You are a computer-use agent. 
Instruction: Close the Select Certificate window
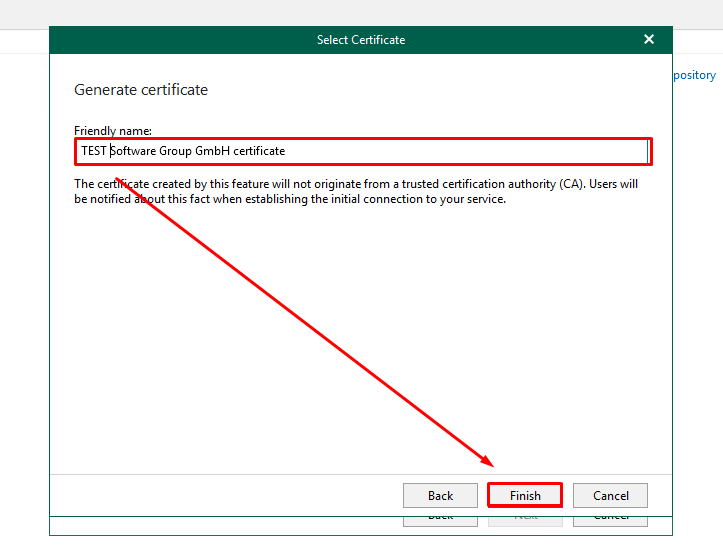tap(649, 39)
